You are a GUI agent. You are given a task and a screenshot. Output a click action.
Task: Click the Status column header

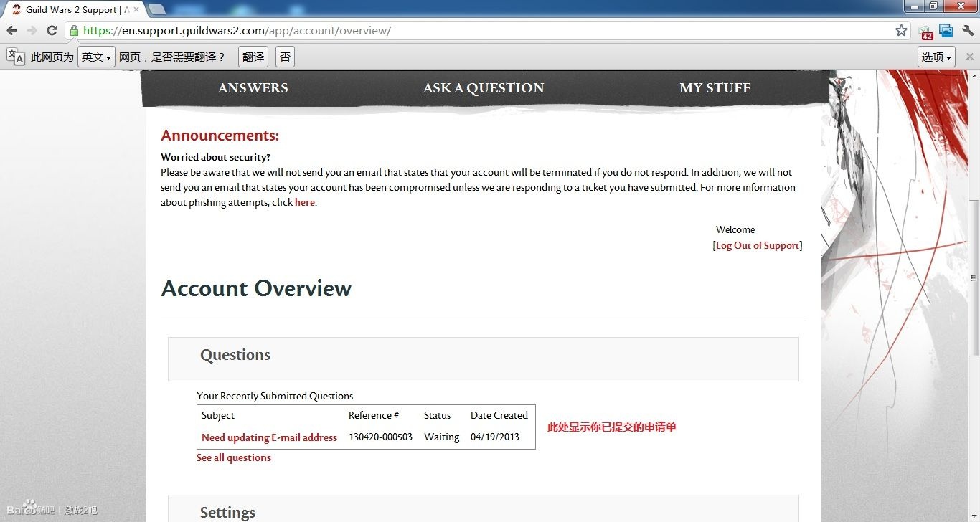coord(437,415)
